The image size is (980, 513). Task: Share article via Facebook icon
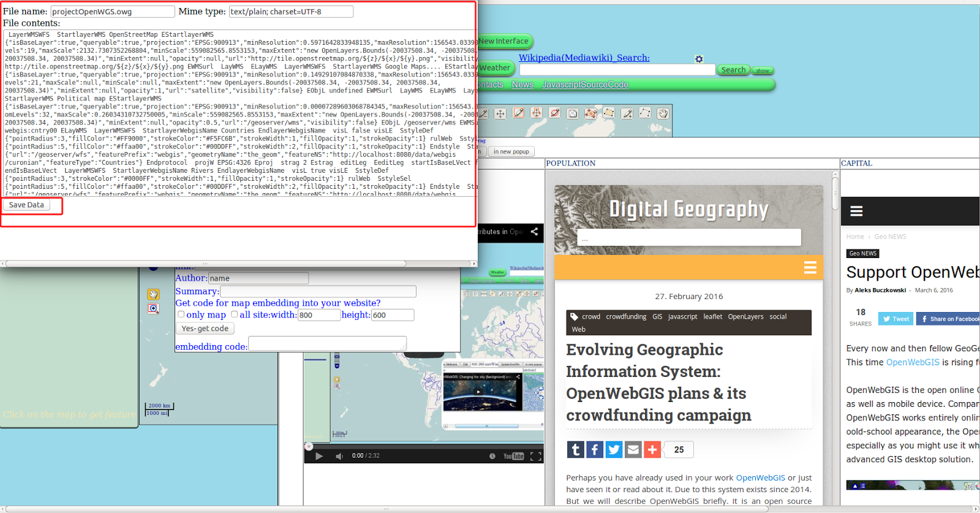click(x=595, y=450)
